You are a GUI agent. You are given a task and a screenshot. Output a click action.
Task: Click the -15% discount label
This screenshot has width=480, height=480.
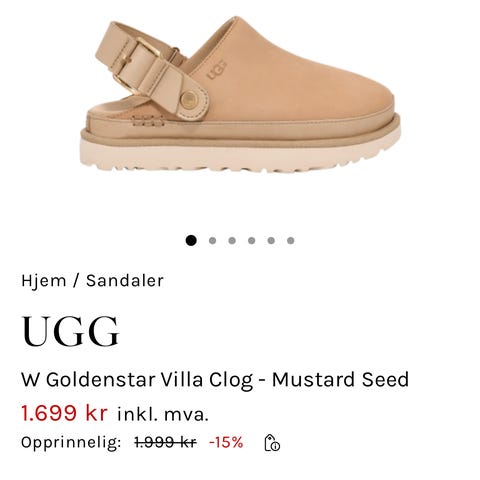click(x=226, y=443)
